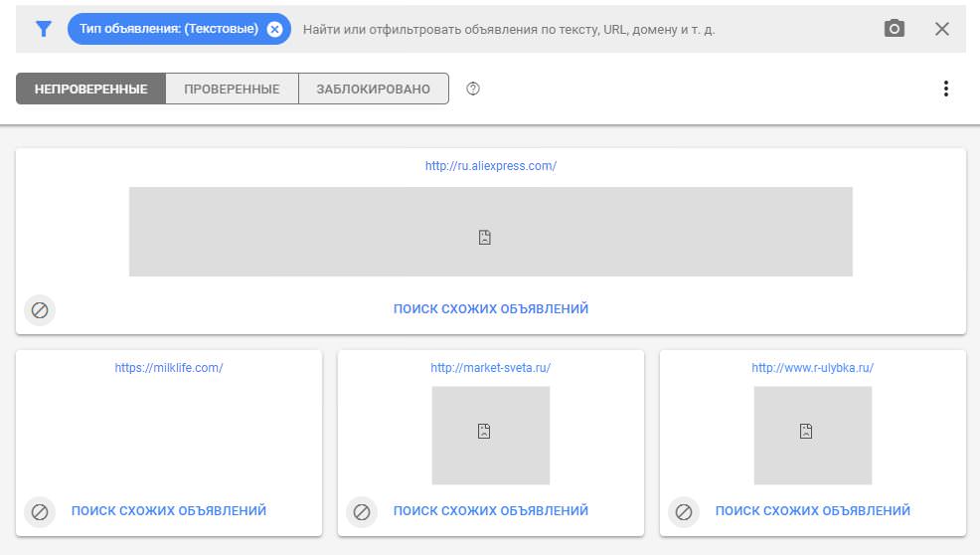980x555 pixels.
Task: Close the filter bar with X icon
Action: point(942,29)
